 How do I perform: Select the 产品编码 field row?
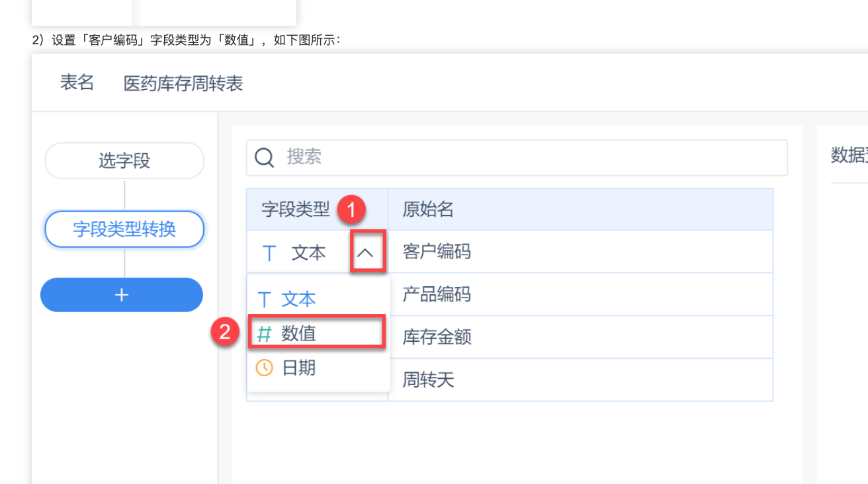point(580,294)
